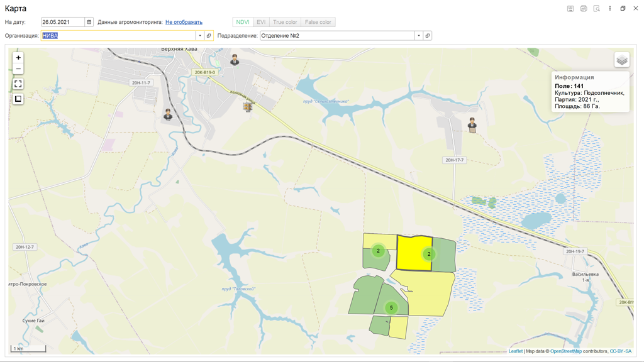The width and height of the screenshot is (644, 362).
Task: Switch to EVI imagery mode
Action: coord(261,22)
